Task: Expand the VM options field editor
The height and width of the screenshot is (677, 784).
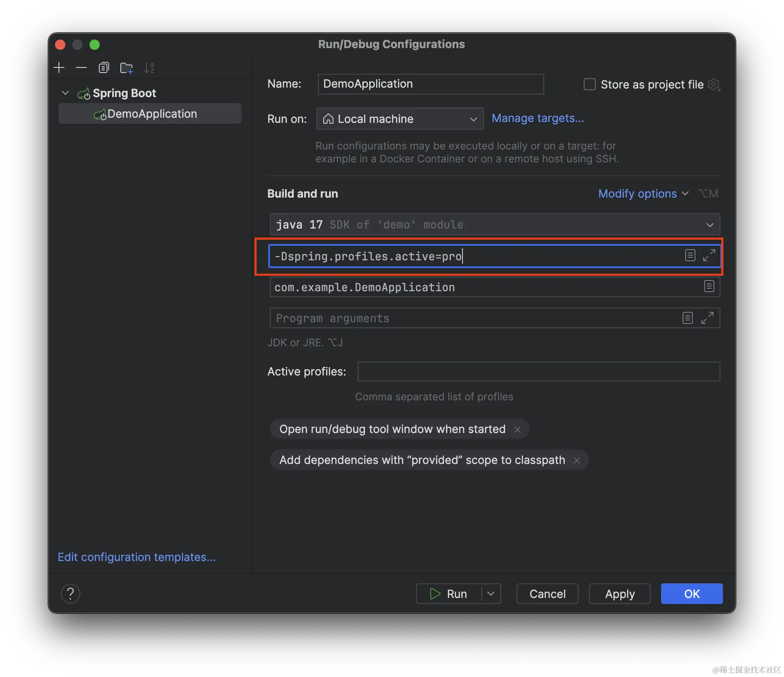Action: 709,256
